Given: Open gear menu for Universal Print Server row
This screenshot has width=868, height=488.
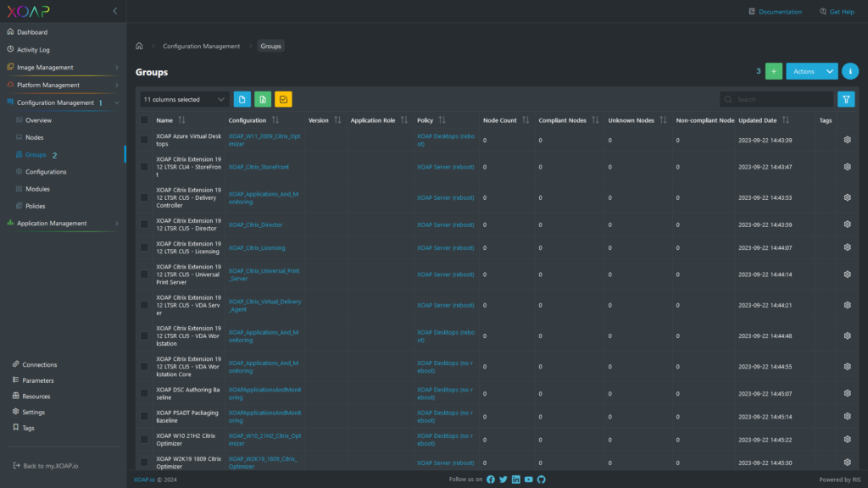Looking at the screenshot, I should click(x=847, y=274).
